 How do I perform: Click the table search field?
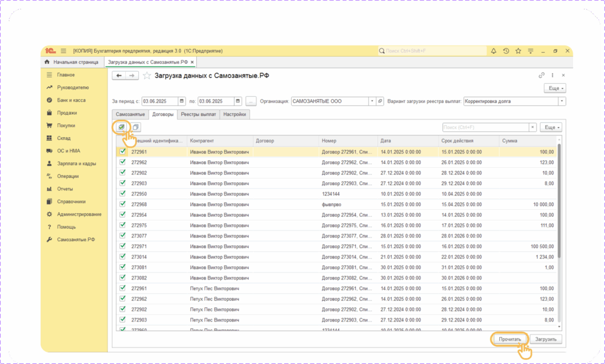484,127
